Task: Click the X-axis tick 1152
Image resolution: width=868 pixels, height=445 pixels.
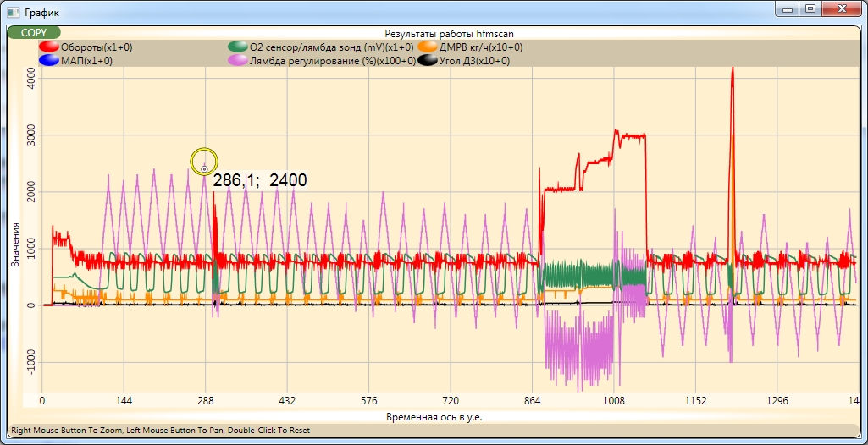Action: point(696,401)
